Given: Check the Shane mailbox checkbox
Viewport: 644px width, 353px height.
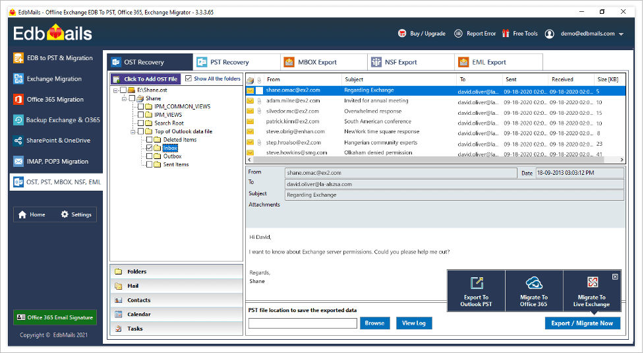Looking at the screenshot, I should [x=132, y=98].
